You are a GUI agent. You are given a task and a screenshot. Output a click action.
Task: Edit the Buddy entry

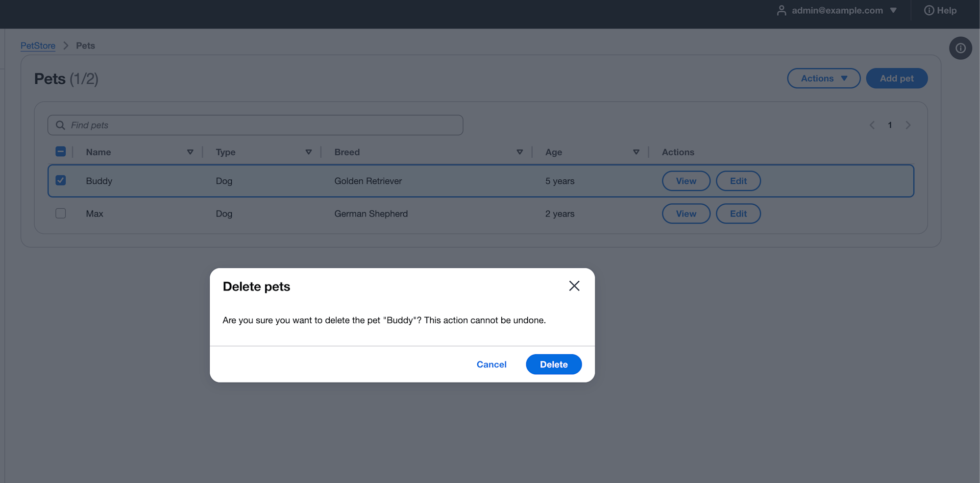(x=738, y=181)
